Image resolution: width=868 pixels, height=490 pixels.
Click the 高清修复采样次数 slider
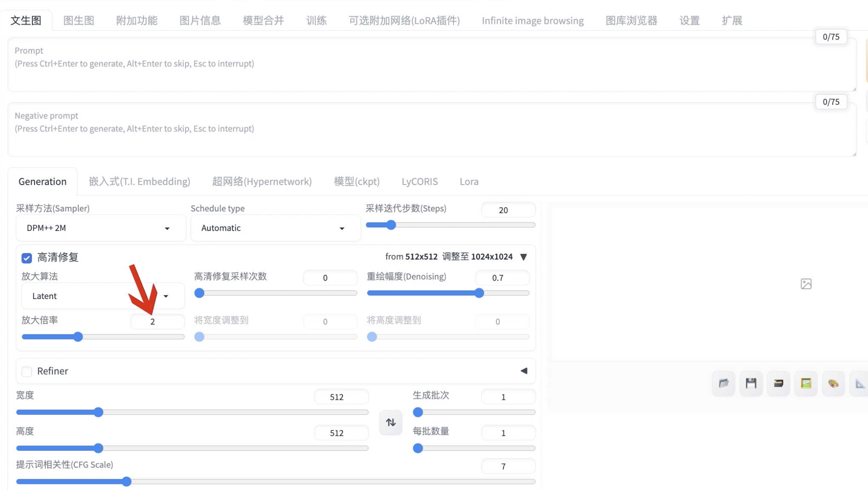276,293
